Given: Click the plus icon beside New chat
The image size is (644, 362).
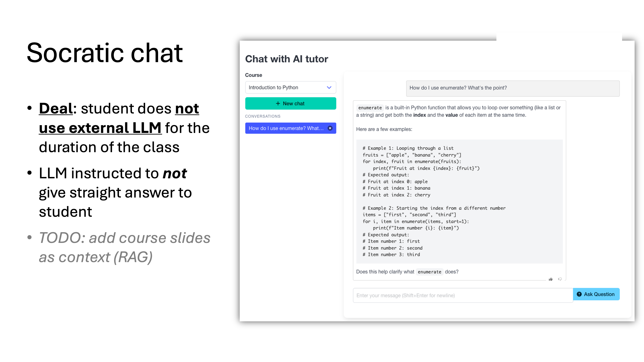Looking at the screenshot, I should tap(278, 103).
